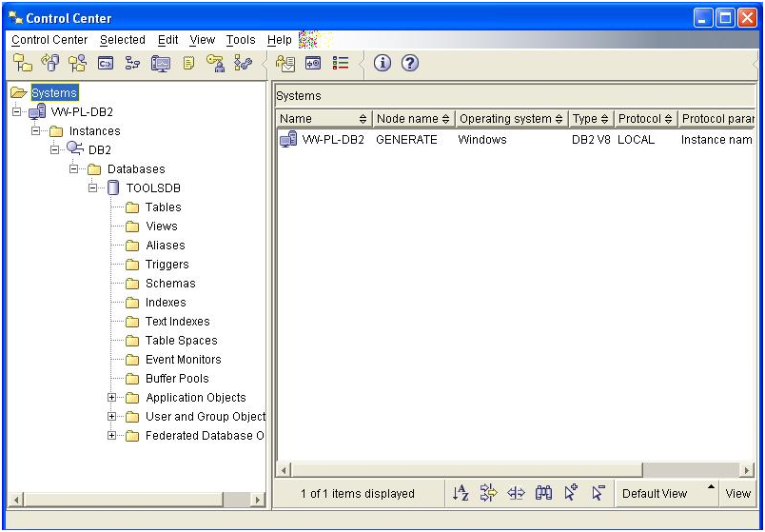The height and width of the screenshot is (532, 765).
Task: Sort by Operating system column header
Action: 511,119
